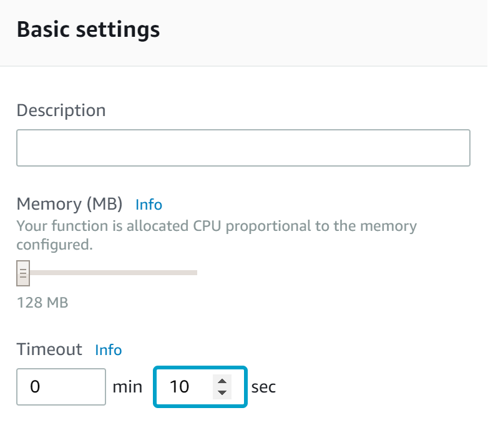Focus the timeout seconds field showing 10

pyautogui.click(x=184, y=387)
